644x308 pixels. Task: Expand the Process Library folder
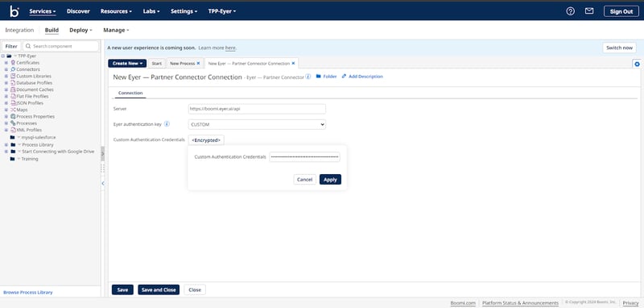pos(6,145)
